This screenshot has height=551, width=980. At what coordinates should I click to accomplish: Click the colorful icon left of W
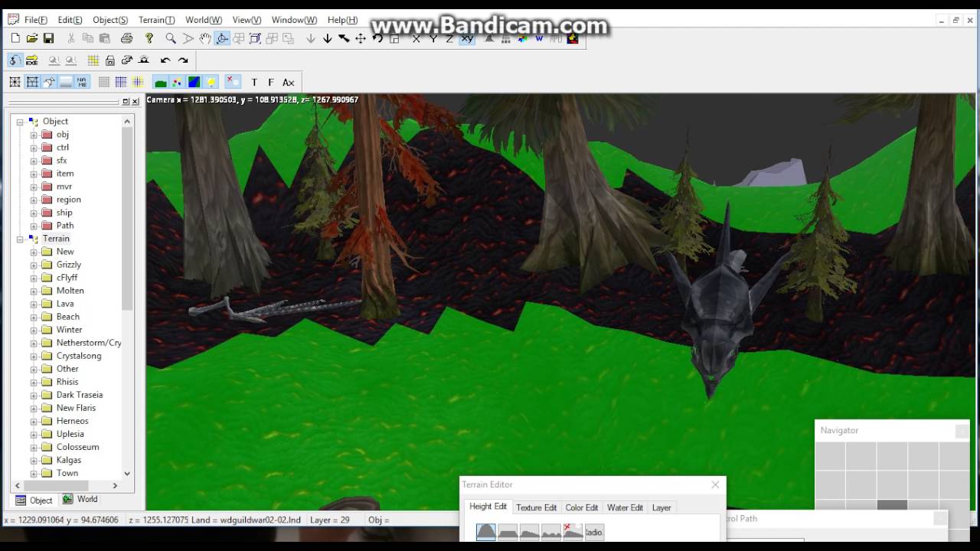tap(524, 38)
